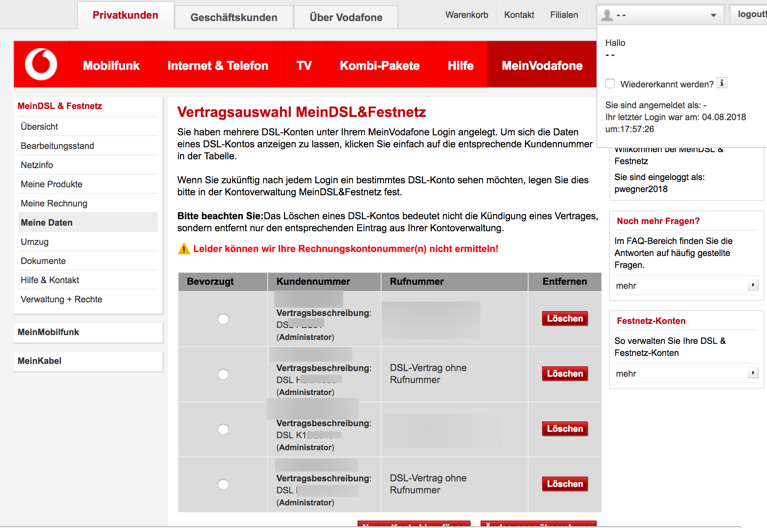Click arrow icon beside mehr under Noch mehr Fragen

coord(753,285)
